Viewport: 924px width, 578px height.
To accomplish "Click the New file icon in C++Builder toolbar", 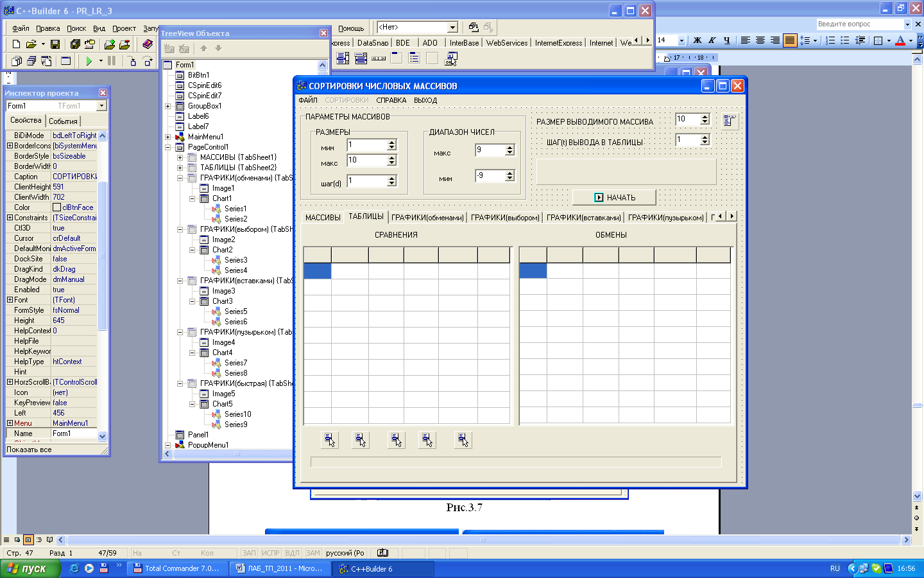I will click(16, 44).
